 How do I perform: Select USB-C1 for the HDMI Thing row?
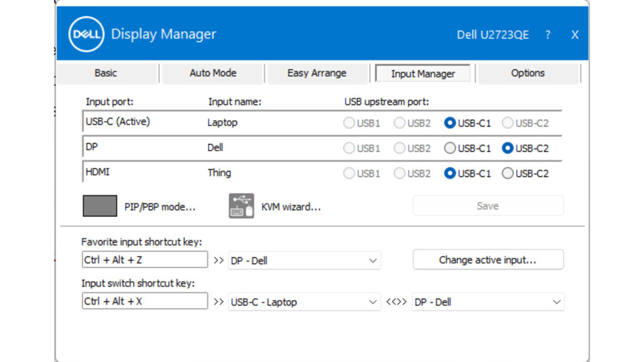click(467, 173)
